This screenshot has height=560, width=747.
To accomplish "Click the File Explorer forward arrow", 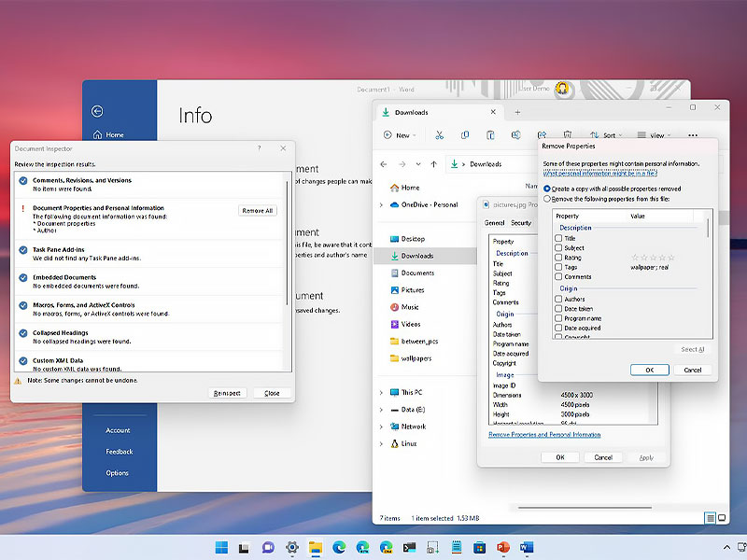I will (x=402, y=164).
